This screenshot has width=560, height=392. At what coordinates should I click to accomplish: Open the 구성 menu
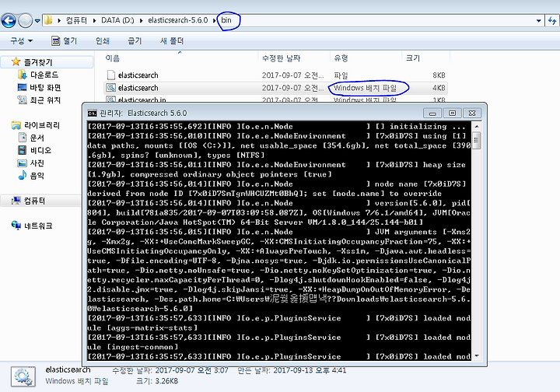pos(22,40)
